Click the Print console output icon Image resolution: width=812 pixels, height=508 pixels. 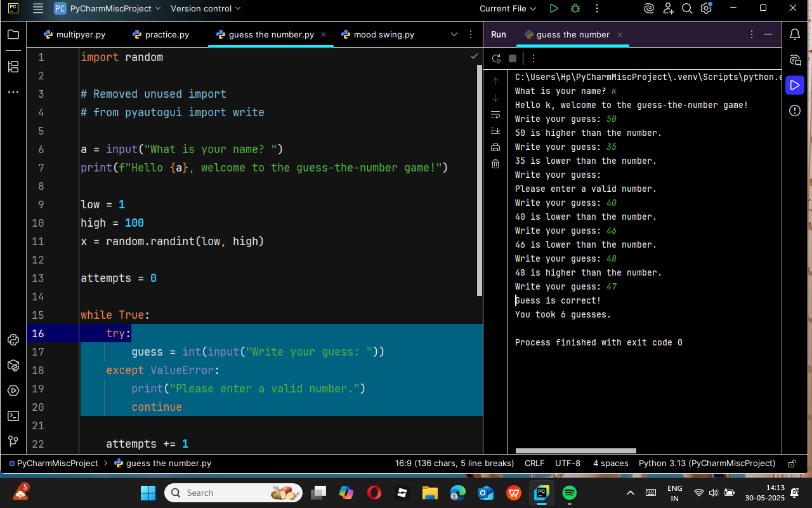pos(495,147)
